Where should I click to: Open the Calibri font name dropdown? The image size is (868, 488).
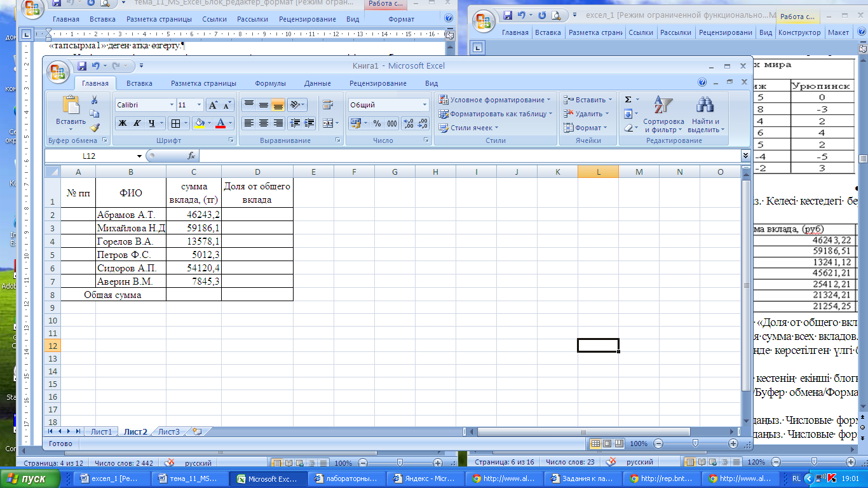pyautogui.click(x=172, y=105)
